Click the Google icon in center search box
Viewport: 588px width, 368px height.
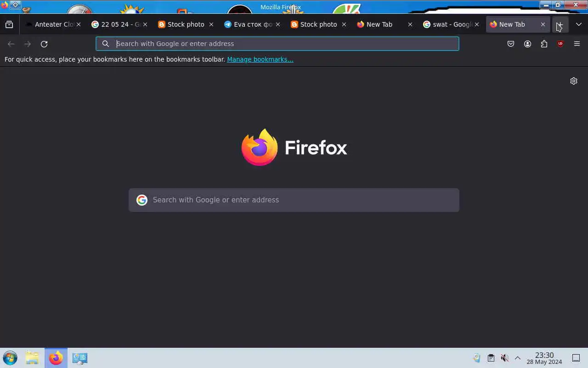point(142,200)
